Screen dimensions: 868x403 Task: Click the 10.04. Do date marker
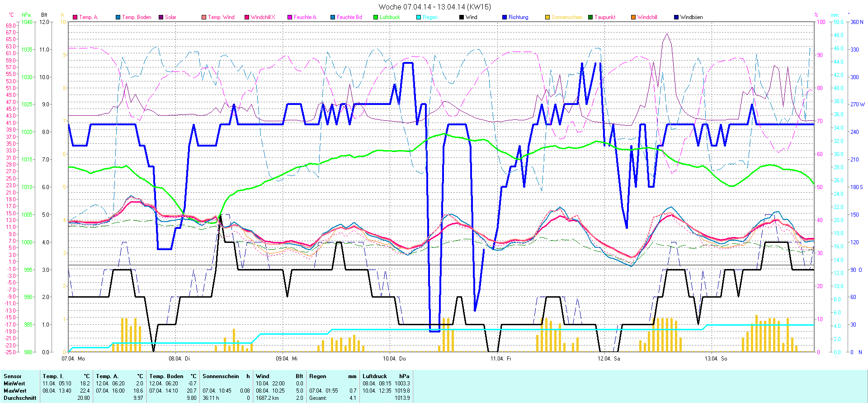(x=394, y=359)
